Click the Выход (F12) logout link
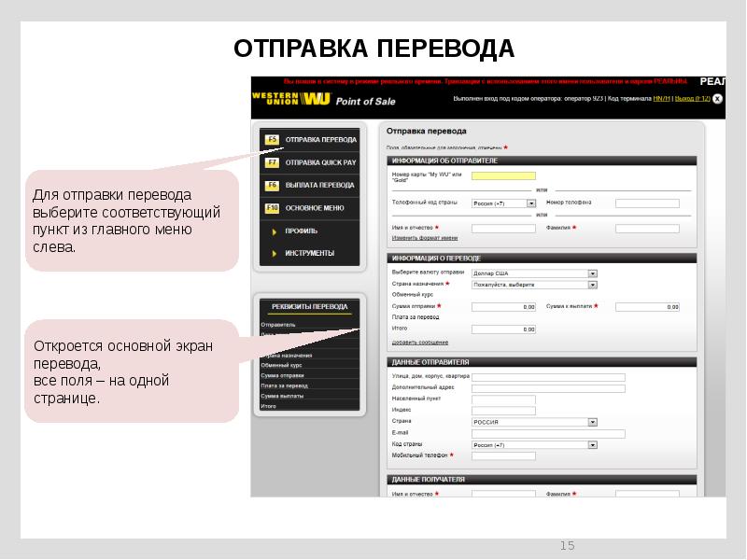Image resolution: width=747 pixels, height=560 pixels. pos(691,98)
